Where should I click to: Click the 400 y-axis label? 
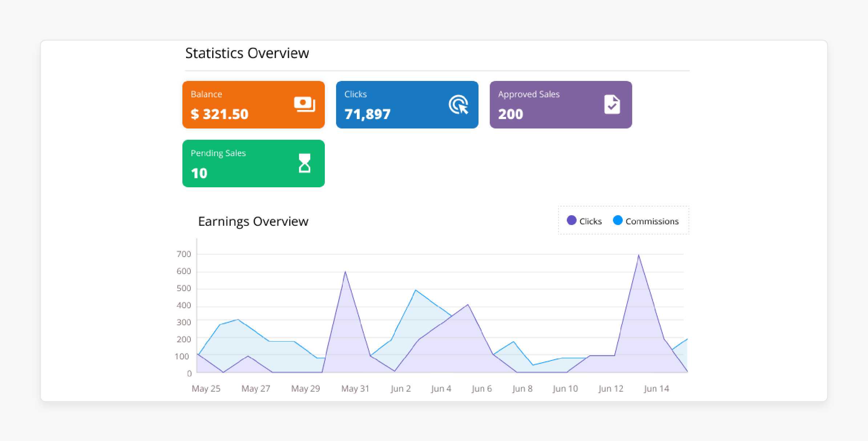(184, 305)
